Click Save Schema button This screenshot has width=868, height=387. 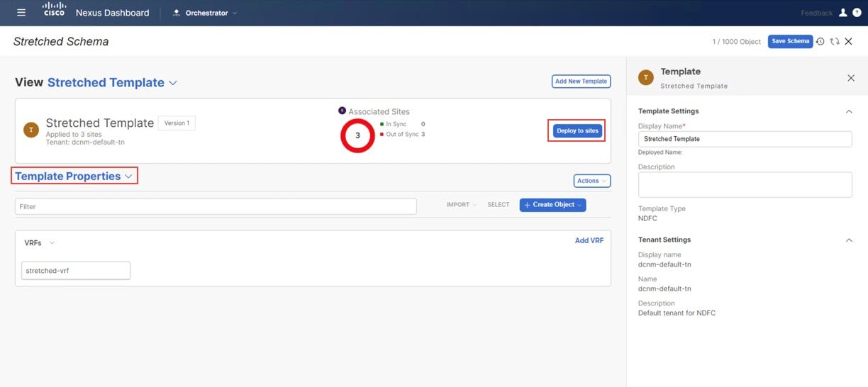point(790,41)
